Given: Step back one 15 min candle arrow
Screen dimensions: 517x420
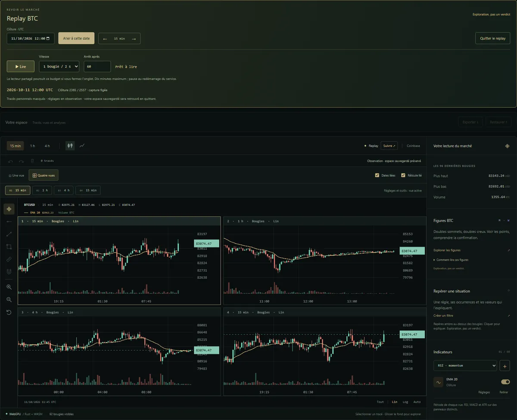Looking at the screenshot, I should [x=105, y=39].
